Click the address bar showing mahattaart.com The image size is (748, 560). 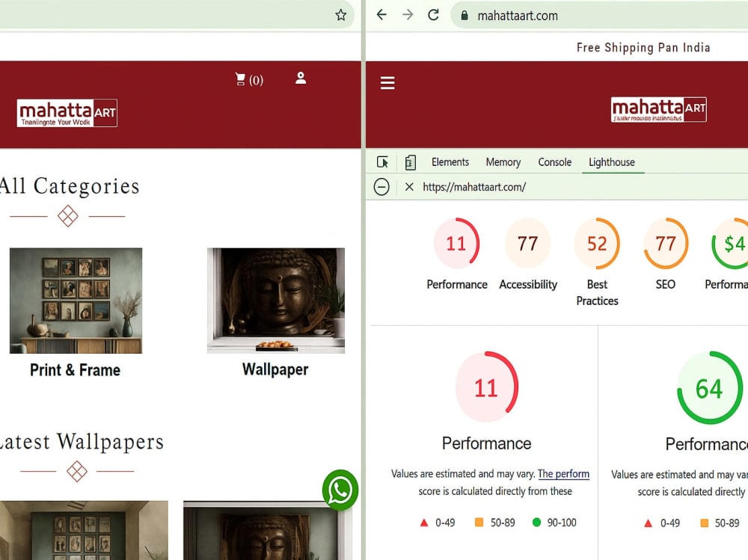[x=598, y=15]
